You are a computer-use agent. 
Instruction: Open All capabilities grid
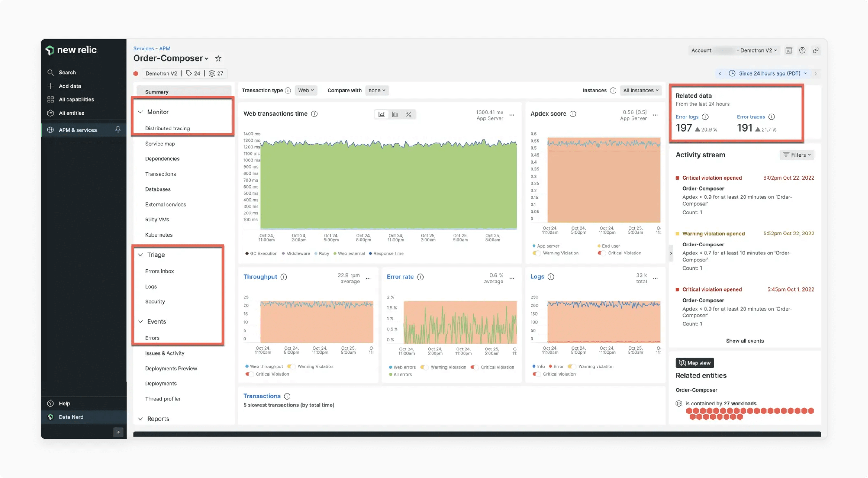(x=51, y=99)
